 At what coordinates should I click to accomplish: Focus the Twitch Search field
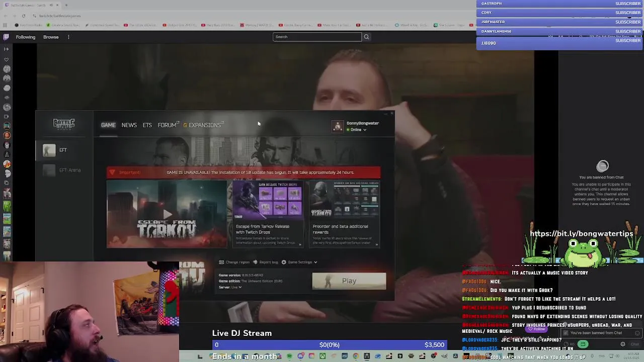[x=317, y=37]
